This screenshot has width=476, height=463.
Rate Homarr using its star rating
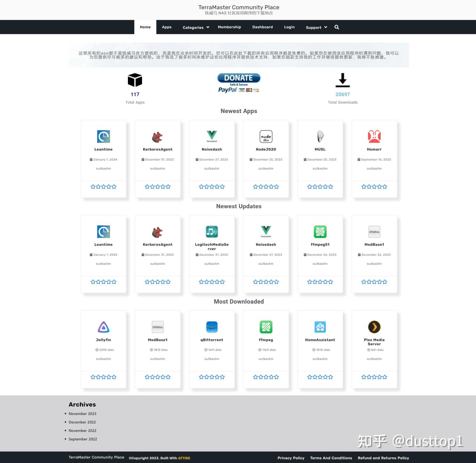click(x=374, y=187)
